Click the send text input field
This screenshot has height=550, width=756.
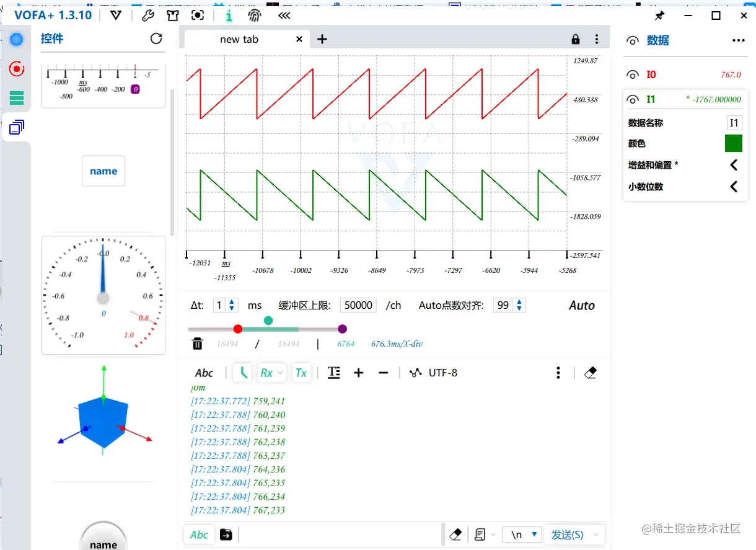[x=340, y=534]
